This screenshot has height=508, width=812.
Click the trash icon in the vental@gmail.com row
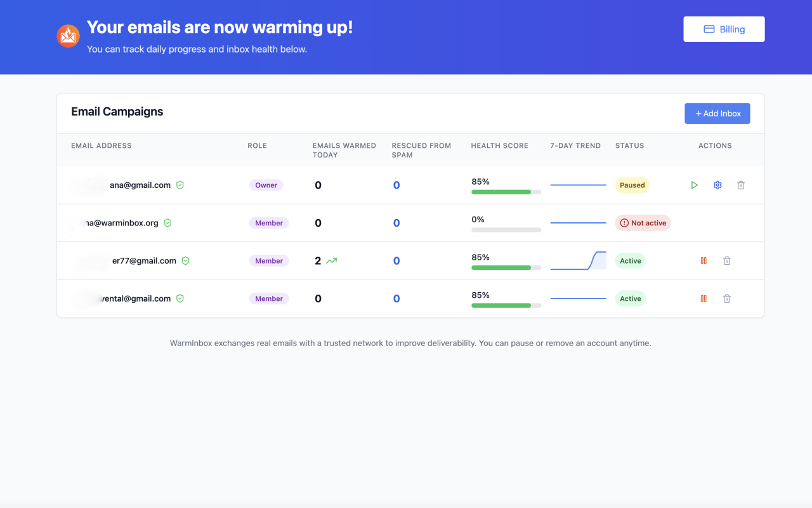coord(727,298)
